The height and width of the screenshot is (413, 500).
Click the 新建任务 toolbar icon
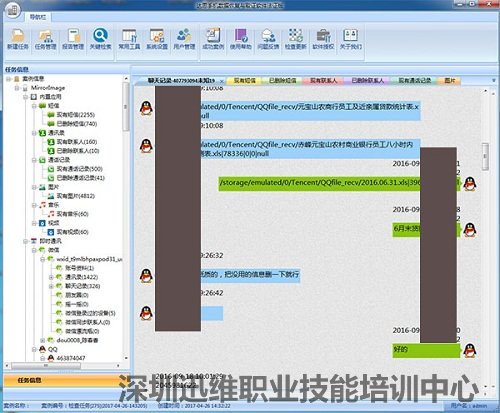point(18,39)
